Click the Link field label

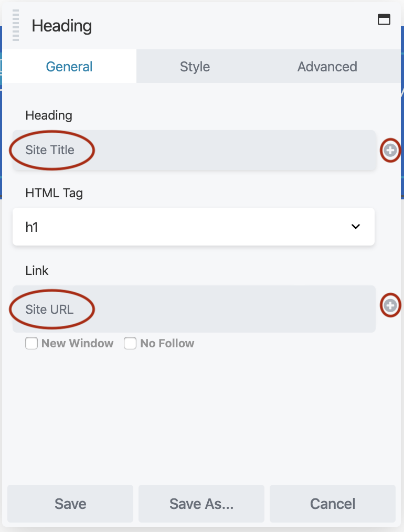(37, 271)
